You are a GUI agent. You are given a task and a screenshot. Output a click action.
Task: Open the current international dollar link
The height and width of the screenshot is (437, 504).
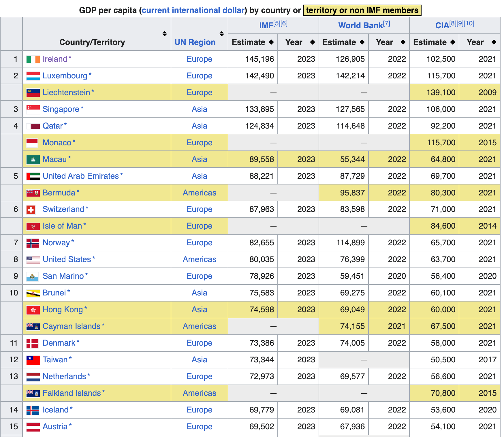193,10
